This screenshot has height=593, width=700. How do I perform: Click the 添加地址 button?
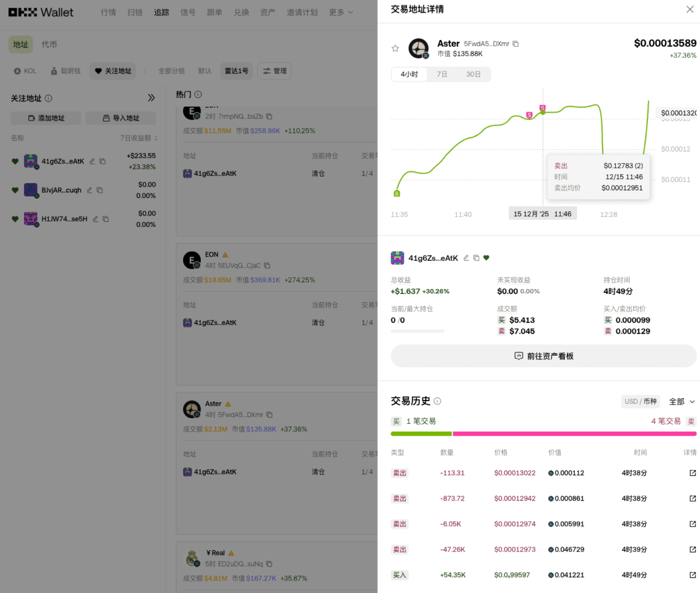(46, 118)
